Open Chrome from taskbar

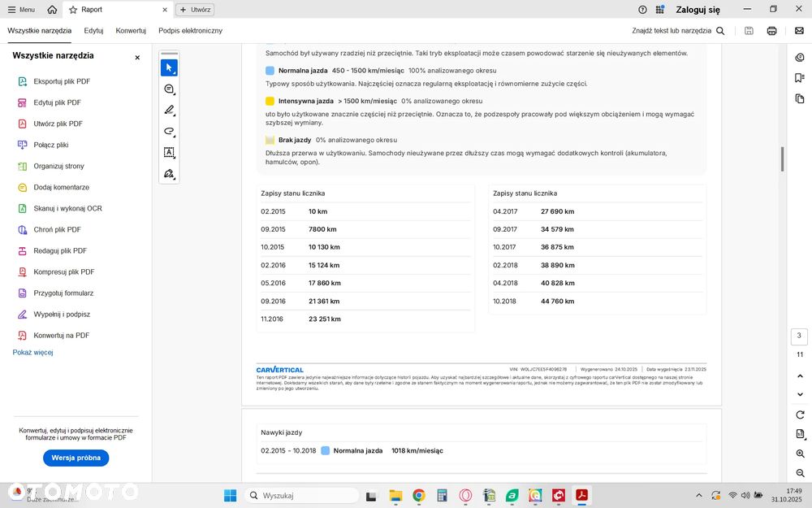click(419, 496)
